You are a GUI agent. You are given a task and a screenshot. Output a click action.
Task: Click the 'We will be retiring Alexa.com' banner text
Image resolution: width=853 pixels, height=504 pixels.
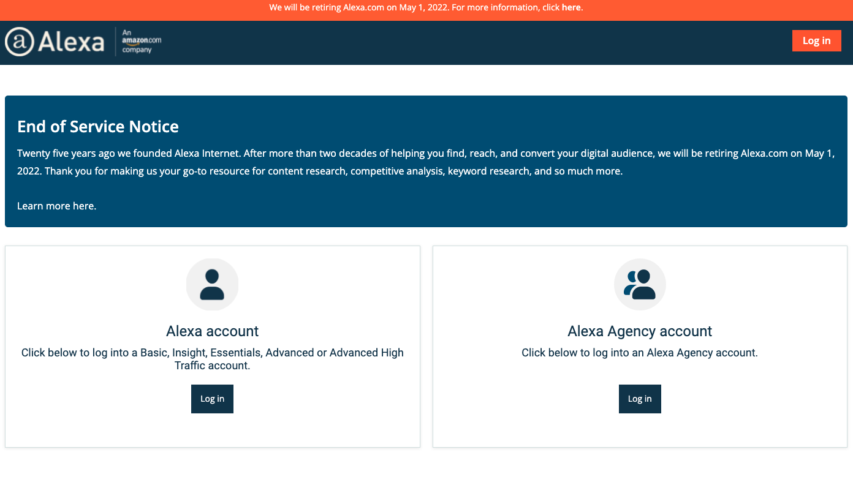[426, 7]
